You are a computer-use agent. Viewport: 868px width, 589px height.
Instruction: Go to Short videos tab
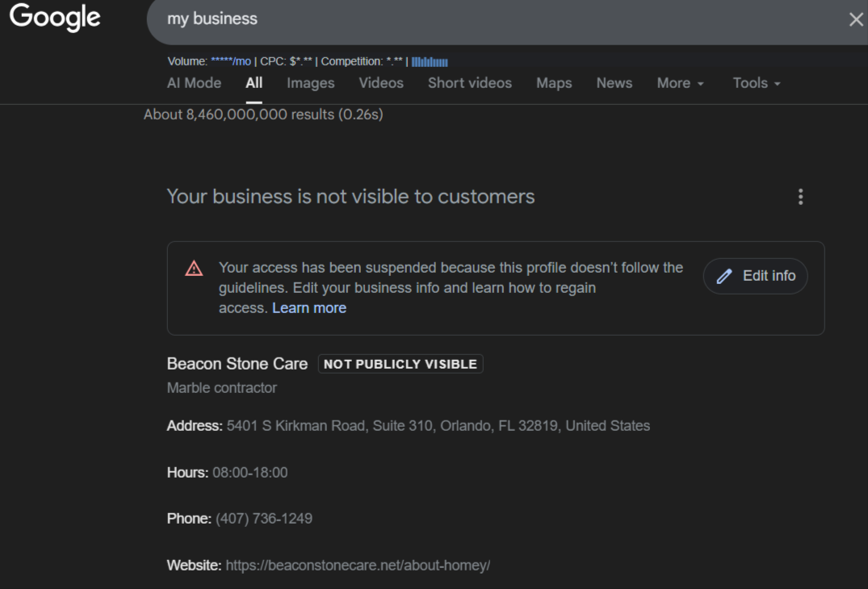[x=469, y=83]
